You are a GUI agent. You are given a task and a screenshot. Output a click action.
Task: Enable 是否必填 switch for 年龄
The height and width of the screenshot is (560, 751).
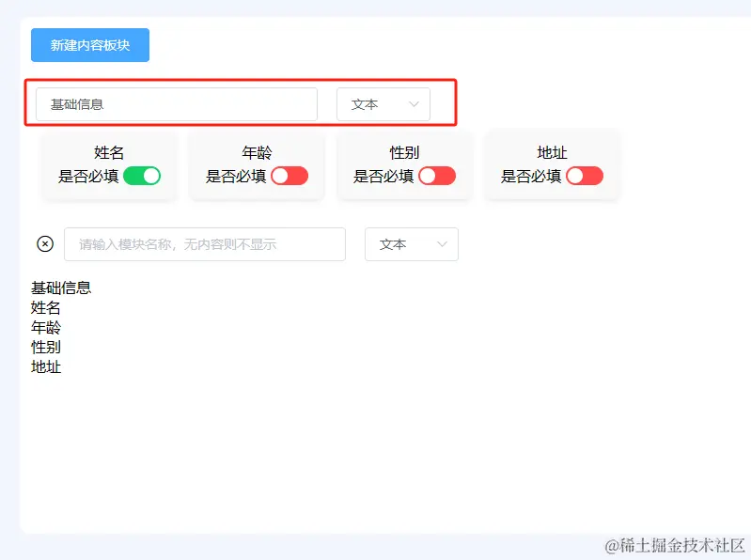pyautogui.click(x=289, y=176)
